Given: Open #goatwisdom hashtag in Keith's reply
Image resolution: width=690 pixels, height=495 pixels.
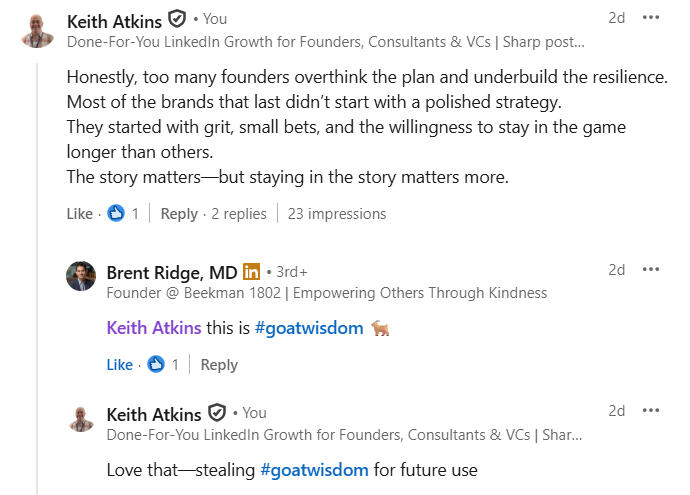Looking at the screenshot, I should pyautogui.click(x=314, y=470).
